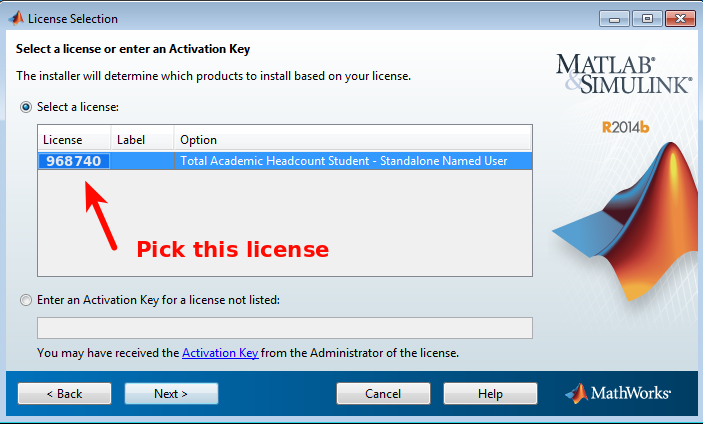Click the MathWorks logo at the bottom

pos(618,393)
